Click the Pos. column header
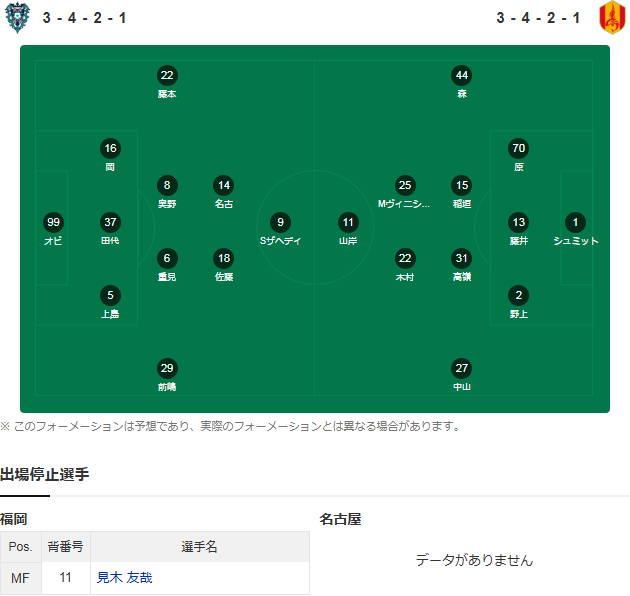The image size is (630, 596). (20, 547)
